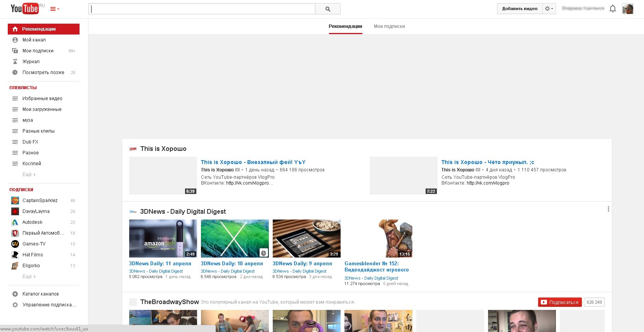Click the Посмотреть позже clock icon

15,73
